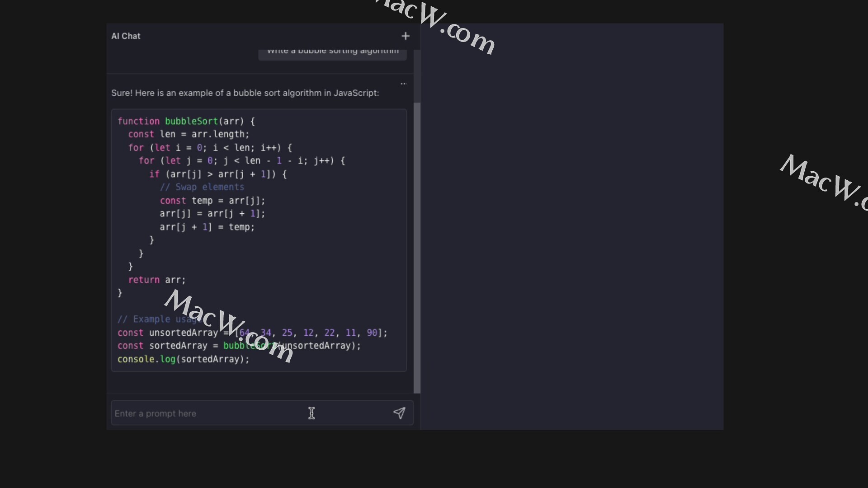The height and width of the screenshot is (488, 868).
Task: Click the 'arr[j + 1] = temp;' code line
Action: coord(207,227)
